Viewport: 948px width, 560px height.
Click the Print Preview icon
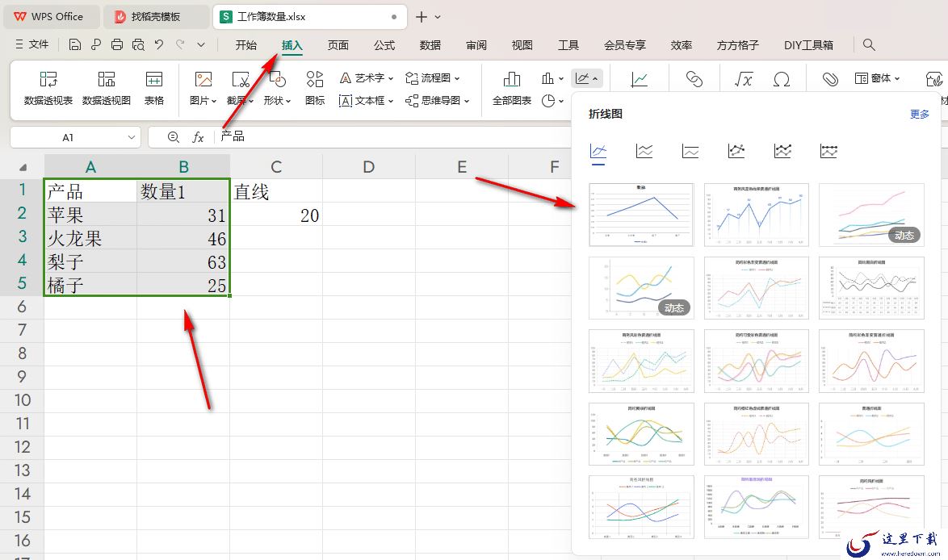(x=138, y=44)
